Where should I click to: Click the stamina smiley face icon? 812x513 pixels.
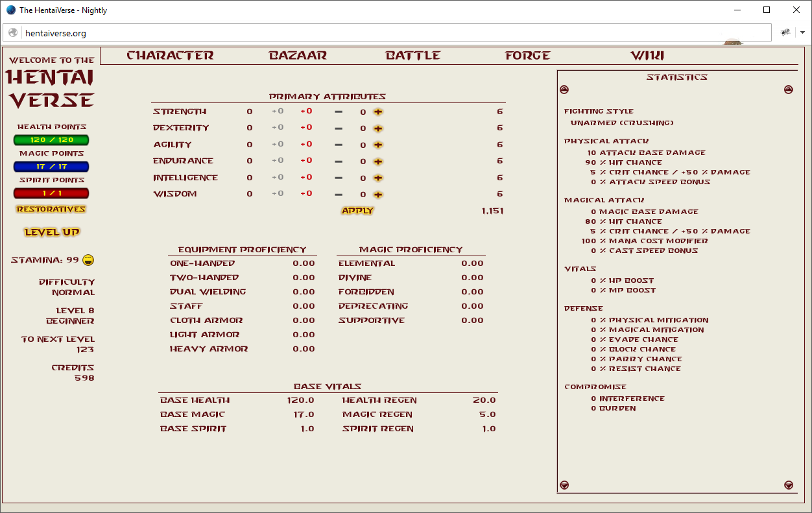click(88, 260)
